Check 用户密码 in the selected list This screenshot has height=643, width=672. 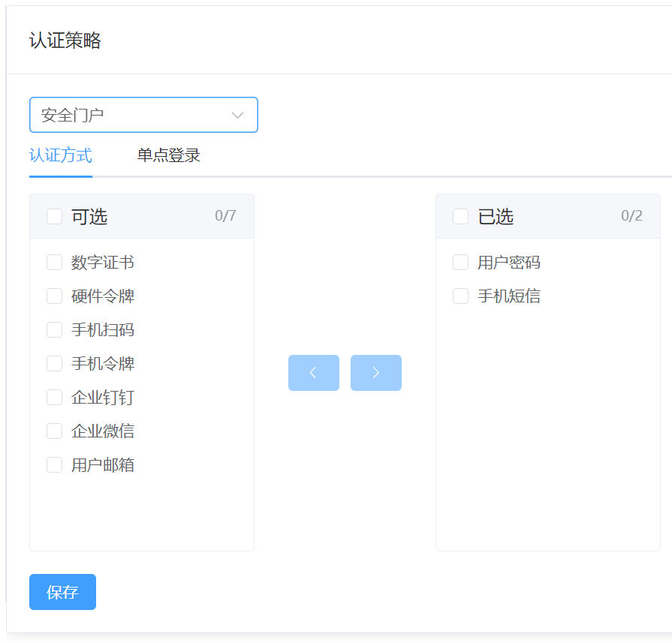pyautogui.click(x=460, y=262)
